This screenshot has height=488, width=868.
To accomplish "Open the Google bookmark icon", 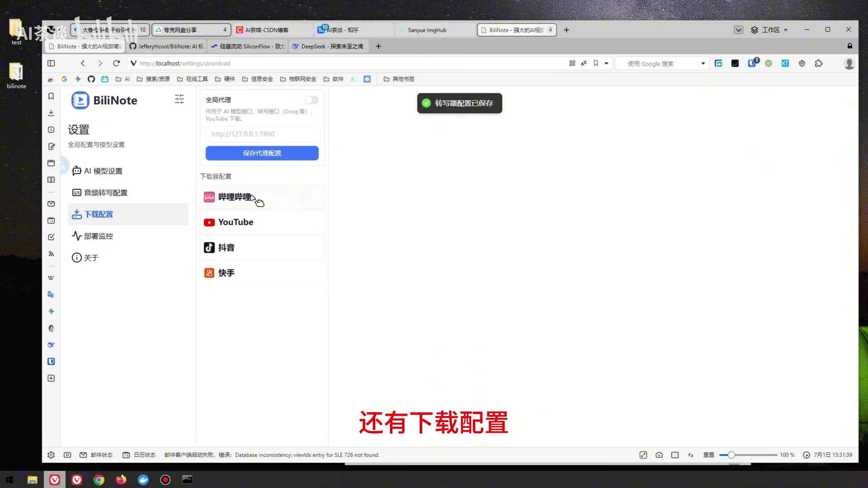I will coord(64,79).
